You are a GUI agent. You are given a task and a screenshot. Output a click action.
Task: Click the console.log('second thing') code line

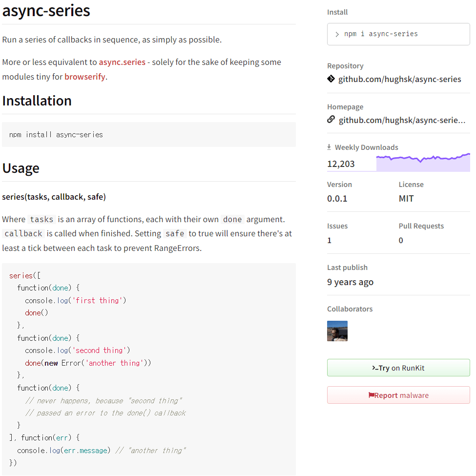(78, 351)
